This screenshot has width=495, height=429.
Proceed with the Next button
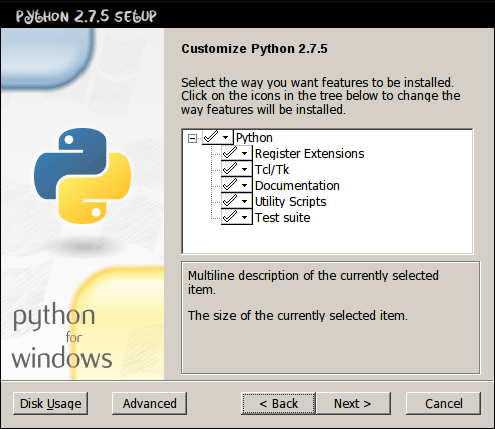353,403
